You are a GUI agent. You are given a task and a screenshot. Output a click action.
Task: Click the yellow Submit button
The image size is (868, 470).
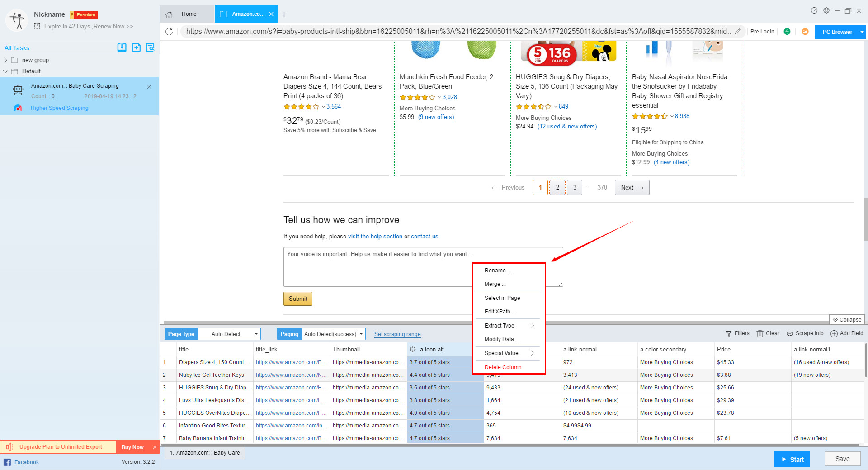point(298,299)
